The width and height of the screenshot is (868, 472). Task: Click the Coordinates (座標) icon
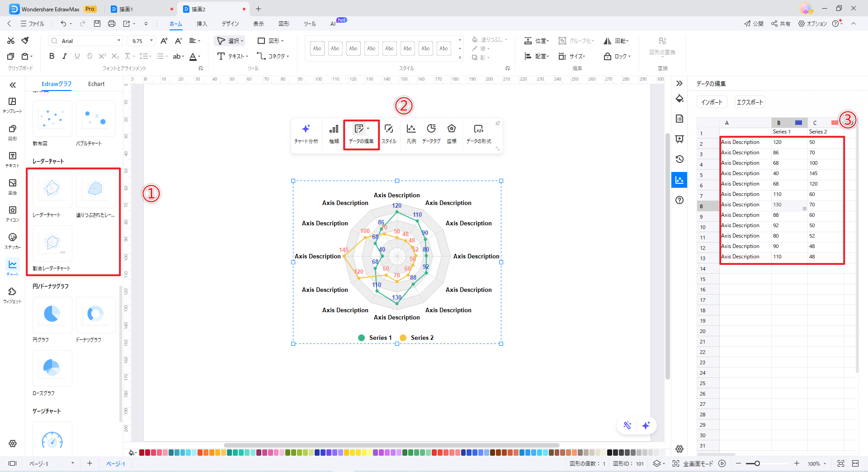click(451, 134)
